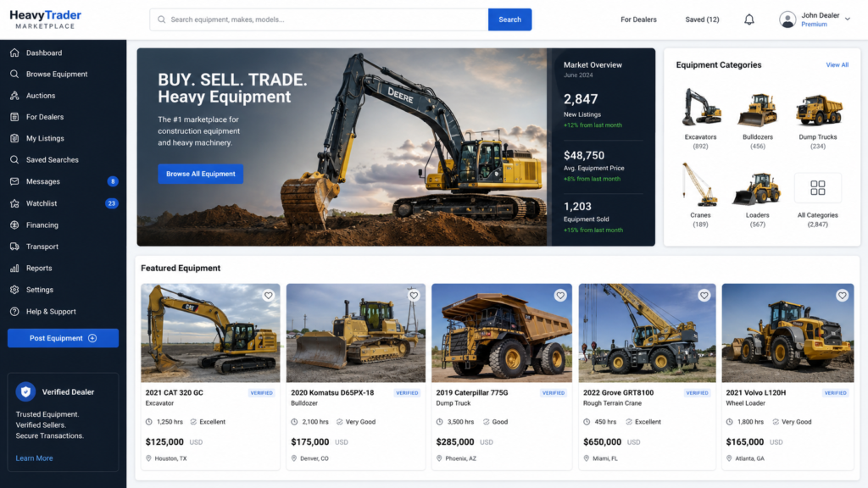868x488 pixels.
Task: Favorite the 2019 Caterpillar 775G listing
Action: 560,296
